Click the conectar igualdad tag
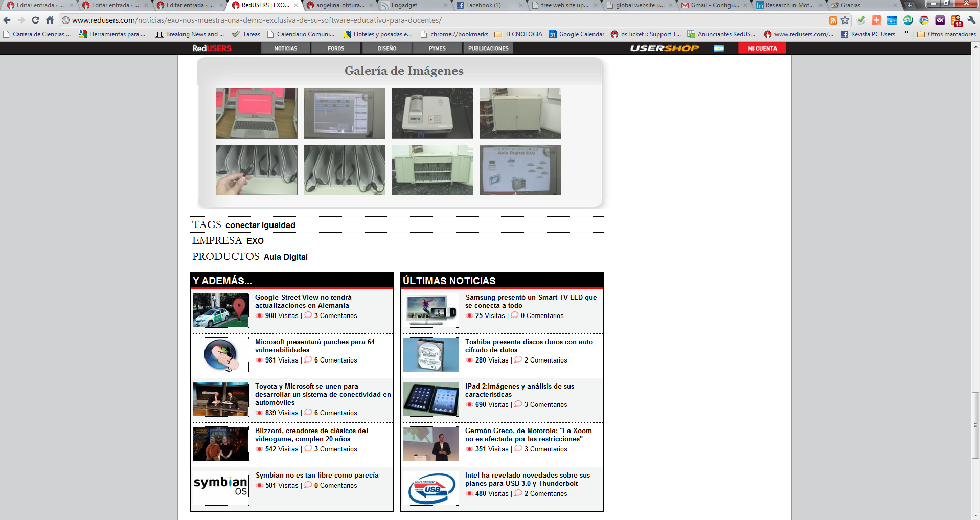The height and width of the screenshot is (520, 980). [260, 225]
